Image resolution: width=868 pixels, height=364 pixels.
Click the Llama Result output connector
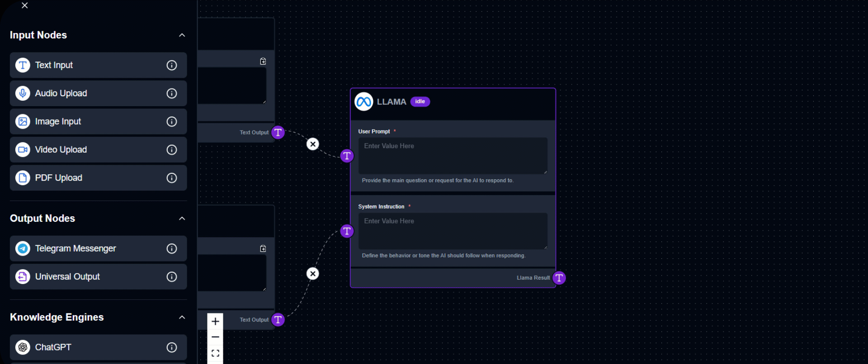pyautogui.click(x=559, y=278)
